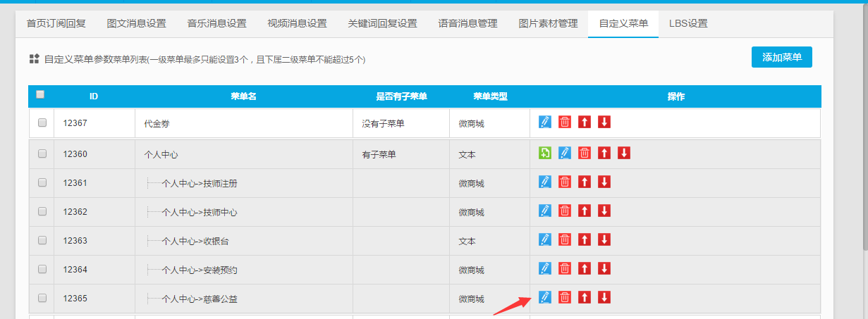
Task: Move 代金券 menu up
Action: [584, 123]
